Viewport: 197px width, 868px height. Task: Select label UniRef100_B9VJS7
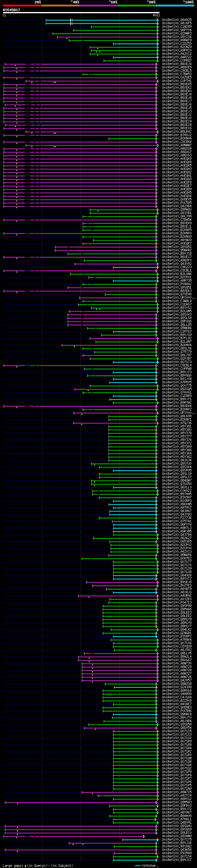[177, 860]
